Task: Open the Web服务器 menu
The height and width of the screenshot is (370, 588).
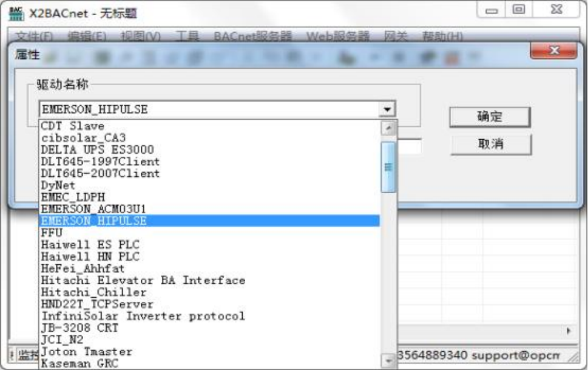Action: click(338, 36)
